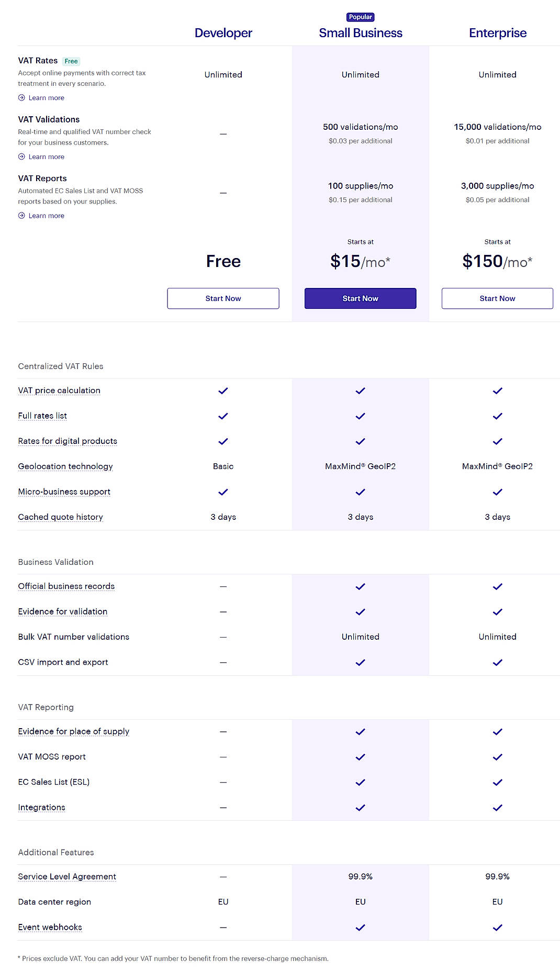Open the Evidence for place of supply link
560x970 pixels.
click(74, 731)
